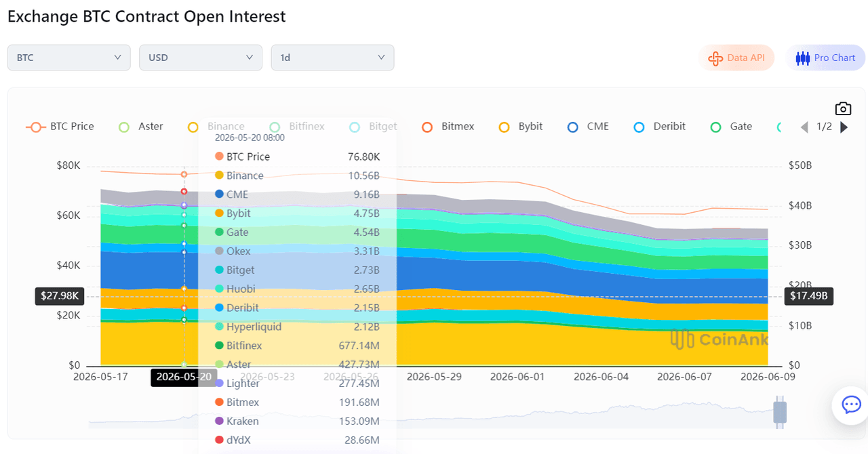This screenshot has height=454, width=868.
Task: Open the BTC coin dropdown
Action: click(68, 58)
